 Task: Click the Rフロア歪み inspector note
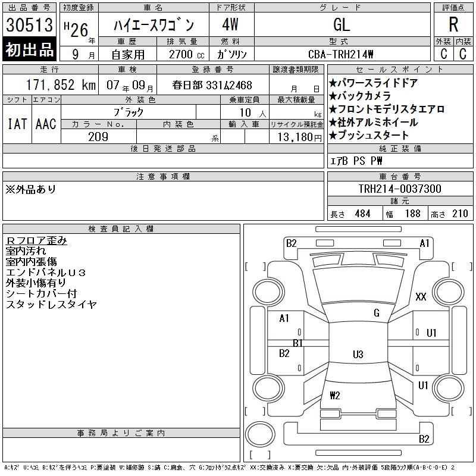click(x=36, y=240)
